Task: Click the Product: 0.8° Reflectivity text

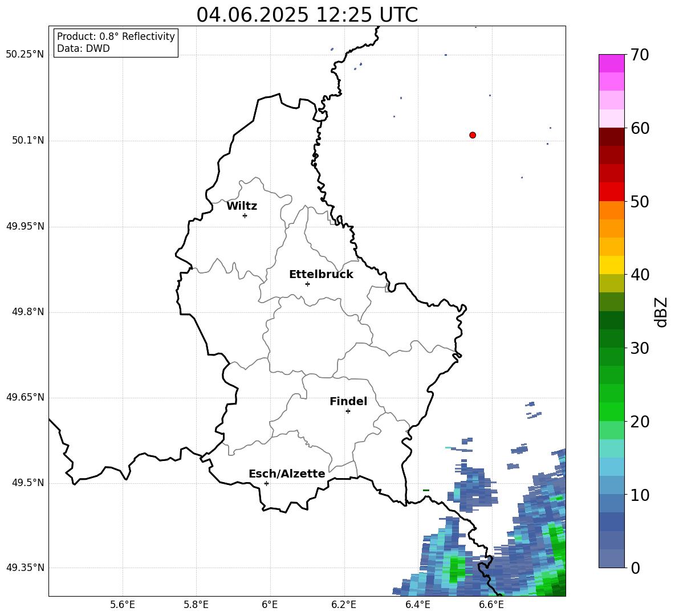Action: [x=116, y=36]
